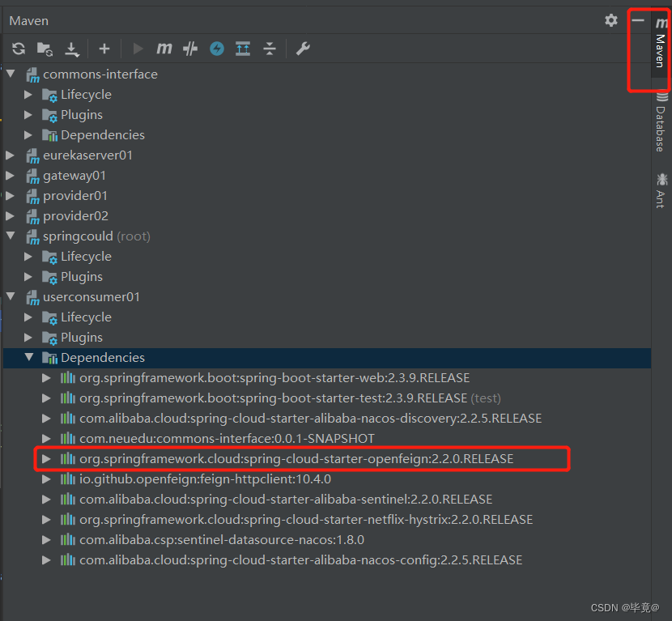The image size is (672, 621).
Task: Add a Maven project with the plus icon
Action: point(104,49)
